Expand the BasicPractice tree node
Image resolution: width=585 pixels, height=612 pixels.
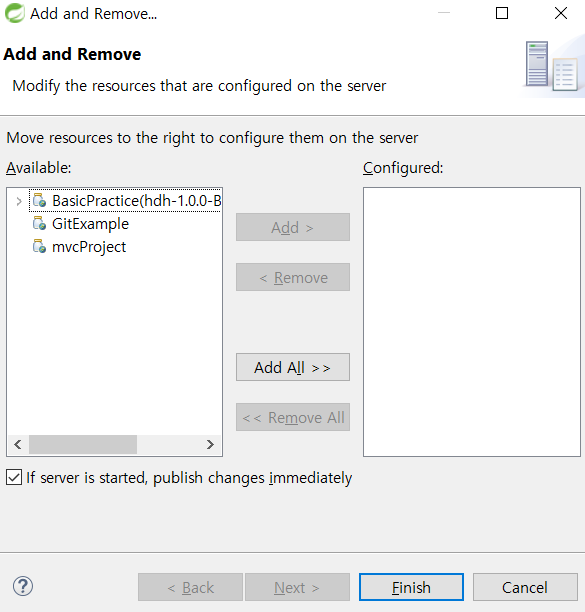(x=18, y=201)
